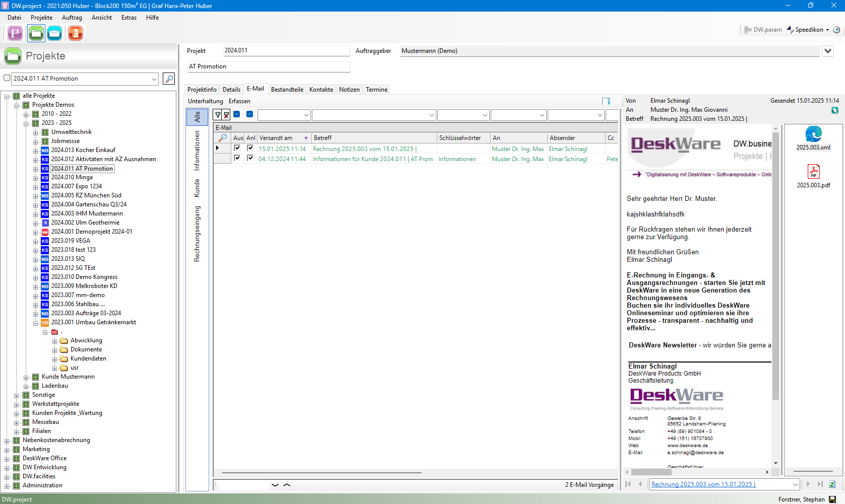This screenshot has height=504, width=845.
Task: Click green icon below Gesendet date
Action: click(x=835, y=110)
